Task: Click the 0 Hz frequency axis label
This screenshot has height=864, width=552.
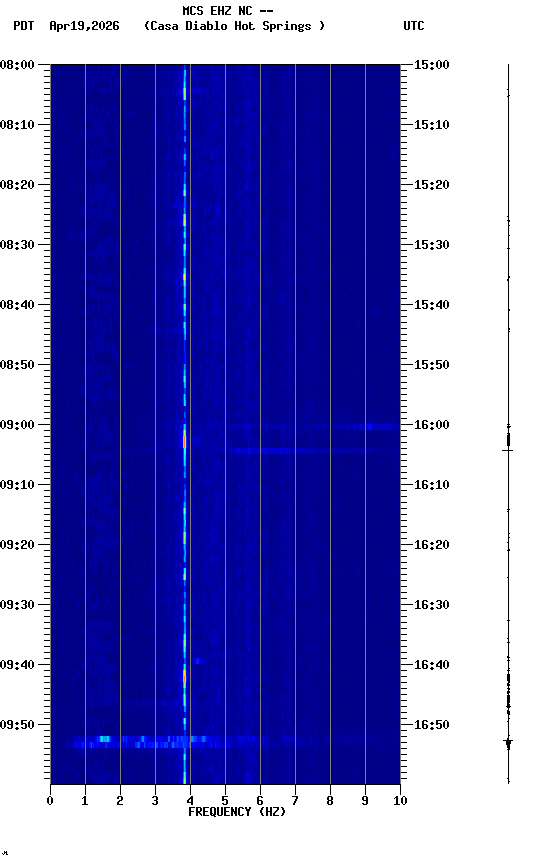Action: pyautogui.click(x=50, y=801)
